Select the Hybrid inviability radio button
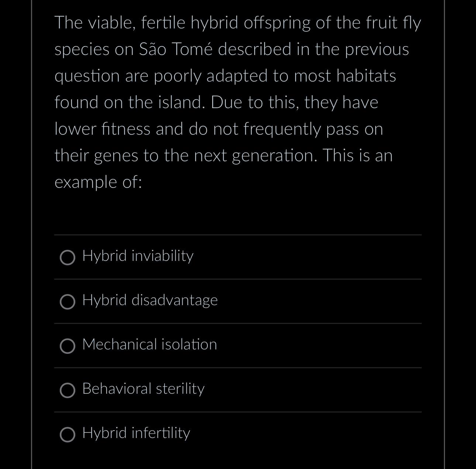The image size is (476, 469). pos(68,257)
